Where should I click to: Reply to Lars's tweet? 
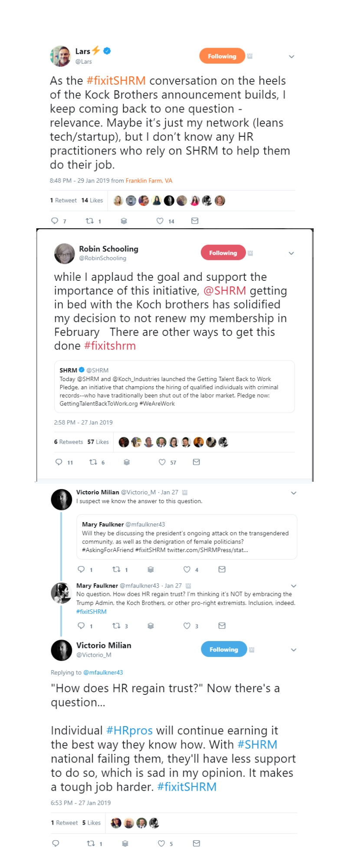click(55, 221)
